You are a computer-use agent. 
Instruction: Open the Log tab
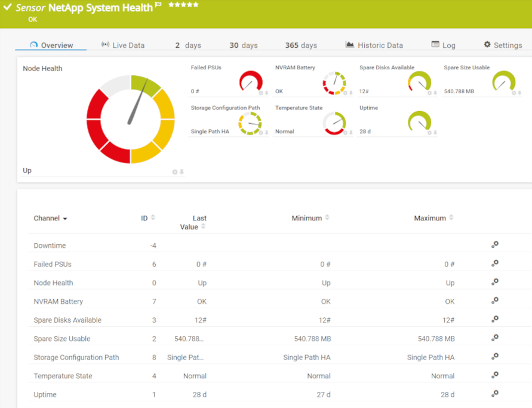(443, 45)
